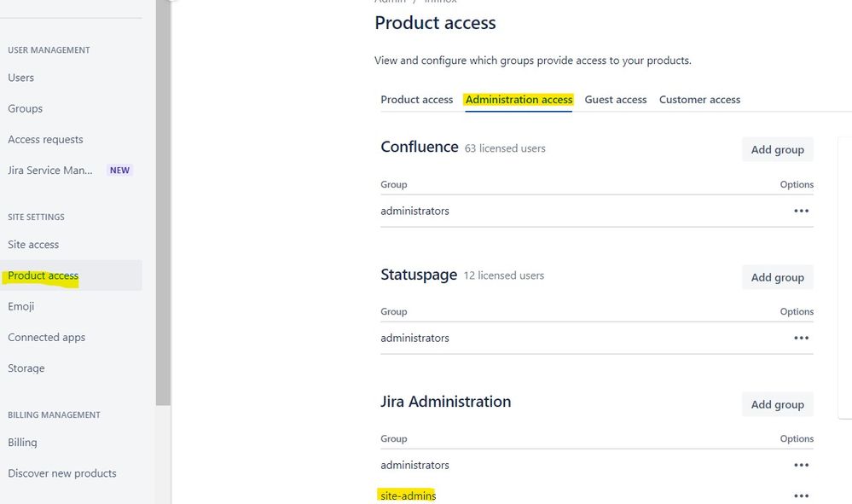Select the Administration access tab

pos(519,100)
